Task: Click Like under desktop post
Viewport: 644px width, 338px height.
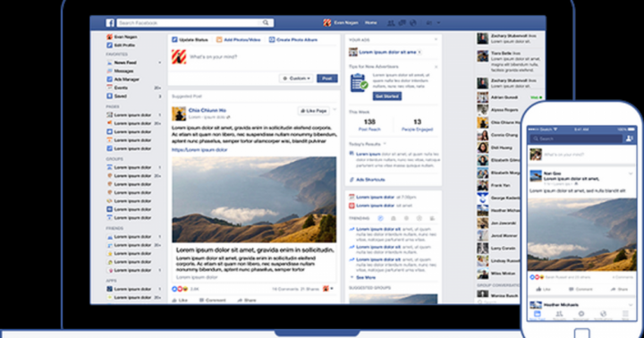Action: (x=180, y=300)
